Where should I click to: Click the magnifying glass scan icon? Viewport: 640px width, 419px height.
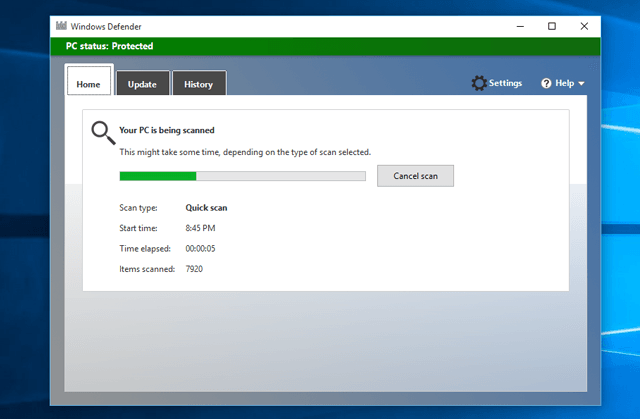pyautogui.click(x=103, y=133)
